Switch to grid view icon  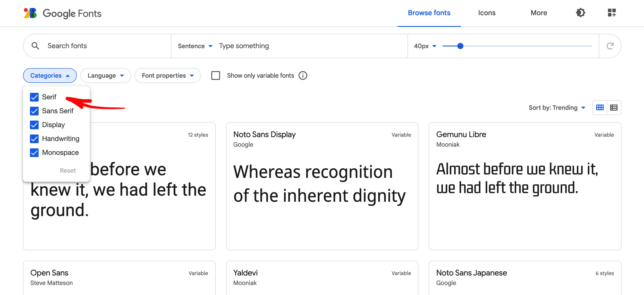pos(600,108)
